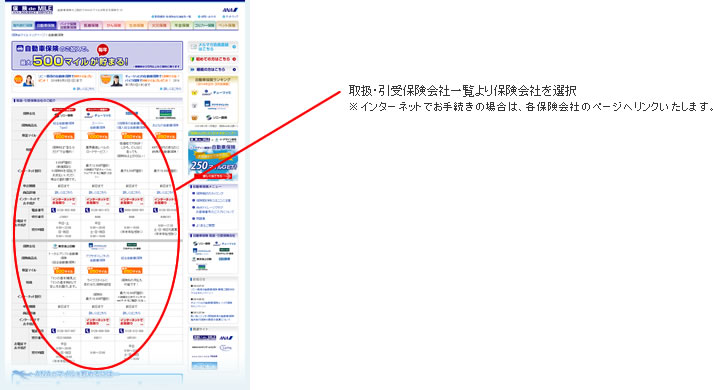Click the 初めての方はこちら side button
The height and width of the screenshot is (390, 713).
[213, 59]
